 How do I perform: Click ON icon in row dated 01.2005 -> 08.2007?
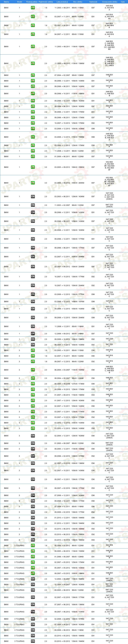click(x=33, y=443)
